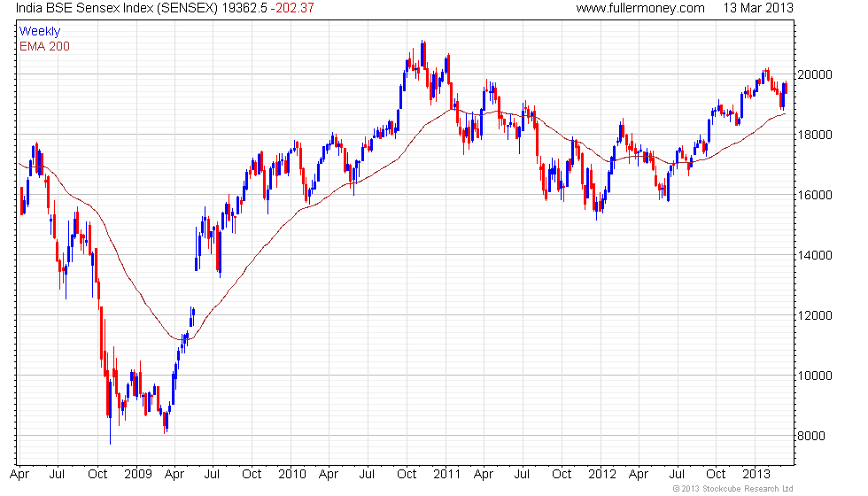
Task: Select the 2011 year label on time axis
Action: 446,475
